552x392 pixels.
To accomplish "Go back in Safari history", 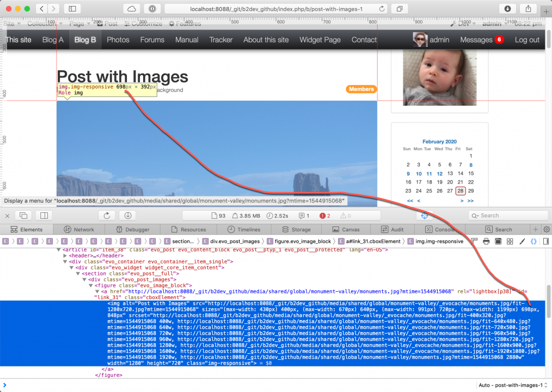I will coord(42,9).
